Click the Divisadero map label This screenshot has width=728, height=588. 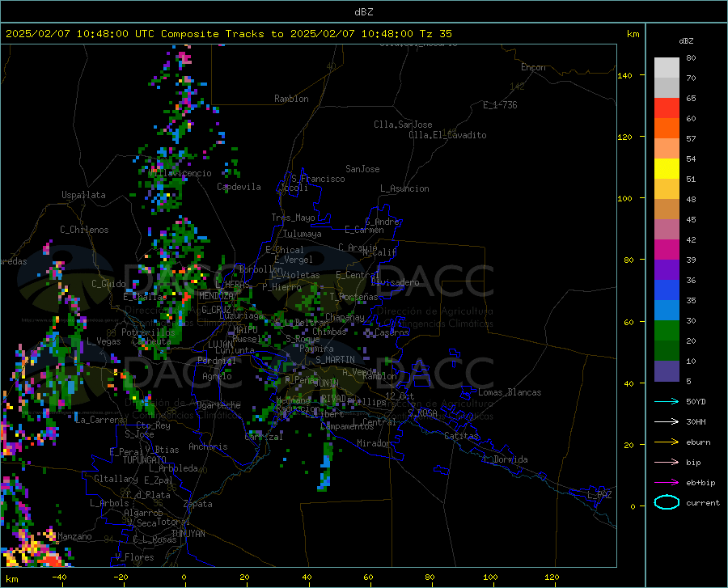(395, 282)
